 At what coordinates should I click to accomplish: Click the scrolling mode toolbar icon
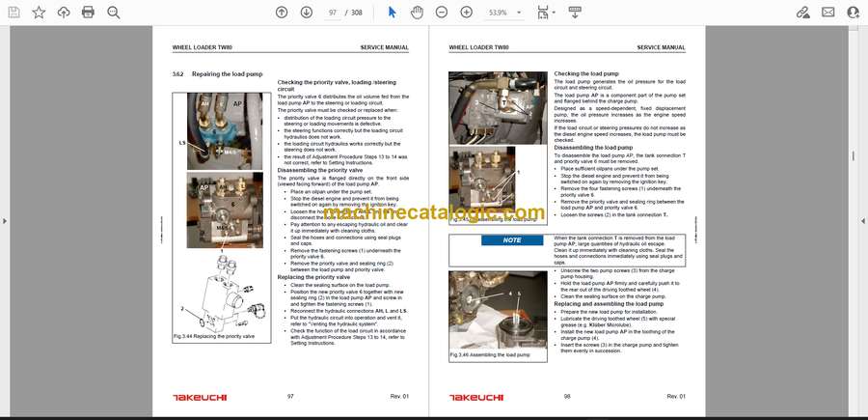(x=575, y=13)
